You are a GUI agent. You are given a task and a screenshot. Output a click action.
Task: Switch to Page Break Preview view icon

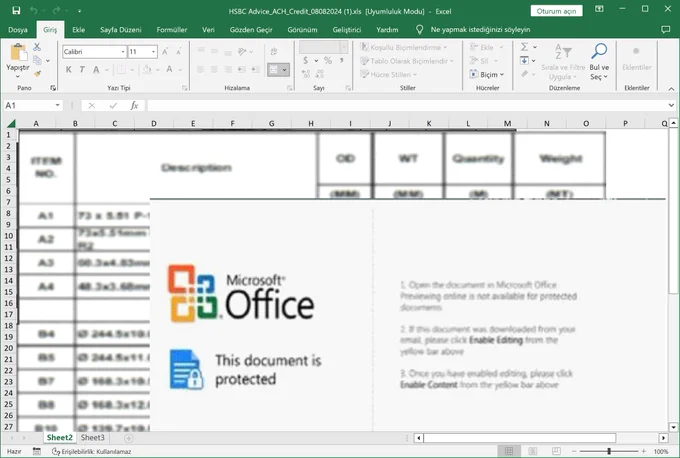click(556, 451)
